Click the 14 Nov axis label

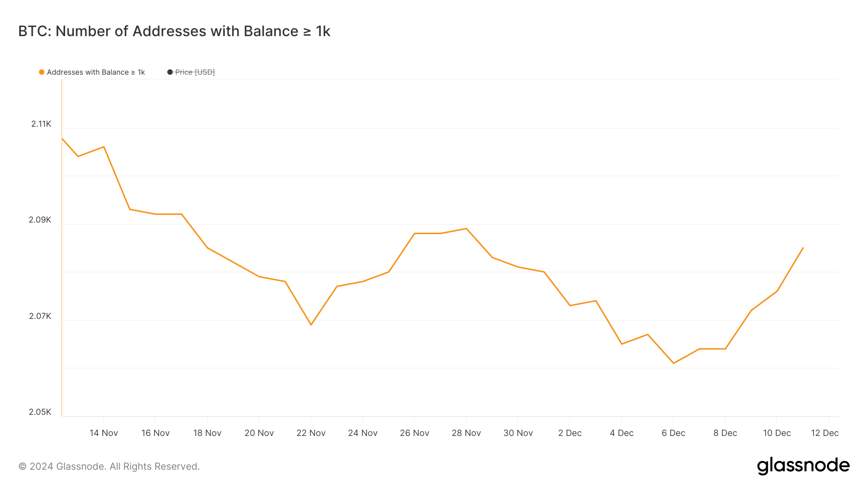pyautogui.click(x=104, y=433)
